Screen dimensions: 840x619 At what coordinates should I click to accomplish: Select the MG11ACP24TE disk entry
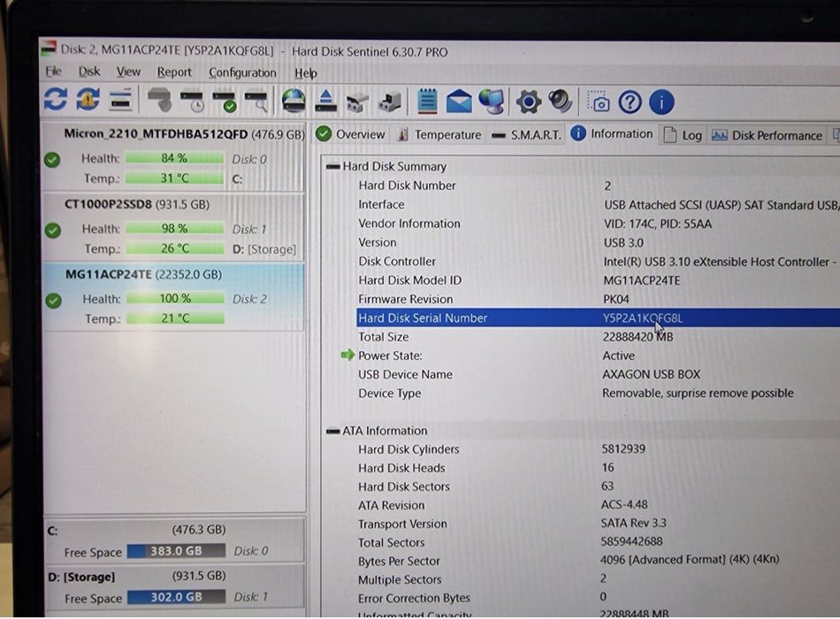(173, 297)
